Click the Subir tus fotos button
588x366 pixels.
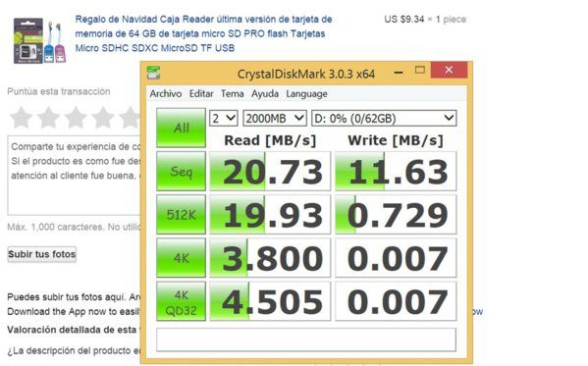[x=42, y=254]
